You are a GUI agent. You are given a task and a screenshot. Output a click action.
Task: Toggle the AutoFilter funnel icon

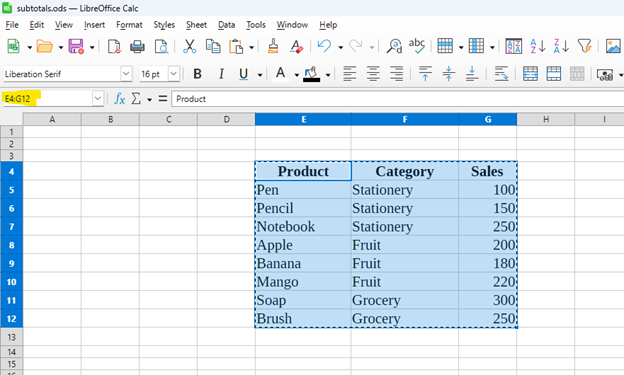pyautogui.click(x=585, y=46)
